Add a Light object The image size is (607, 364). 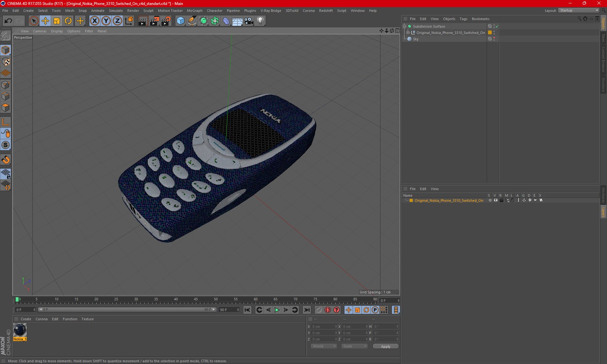[x=260, y=21]
